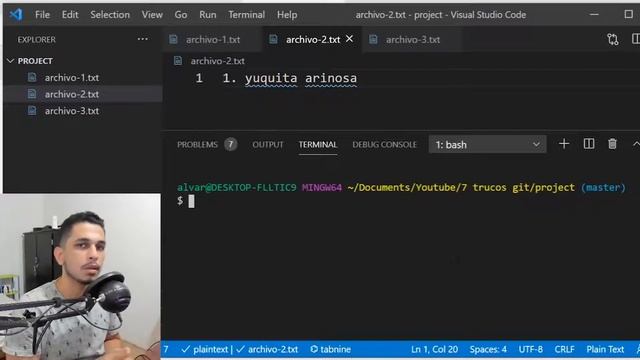Maximize the VS Code window
Viewport: 640px width, 360px height.
[x=628, y=14]
